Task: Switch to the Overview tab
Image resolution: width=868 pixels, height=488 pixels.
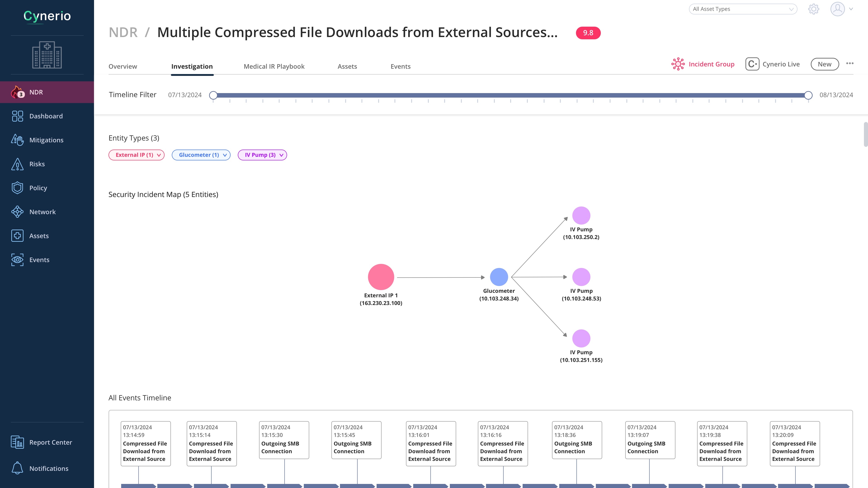Action: point(123,66)
